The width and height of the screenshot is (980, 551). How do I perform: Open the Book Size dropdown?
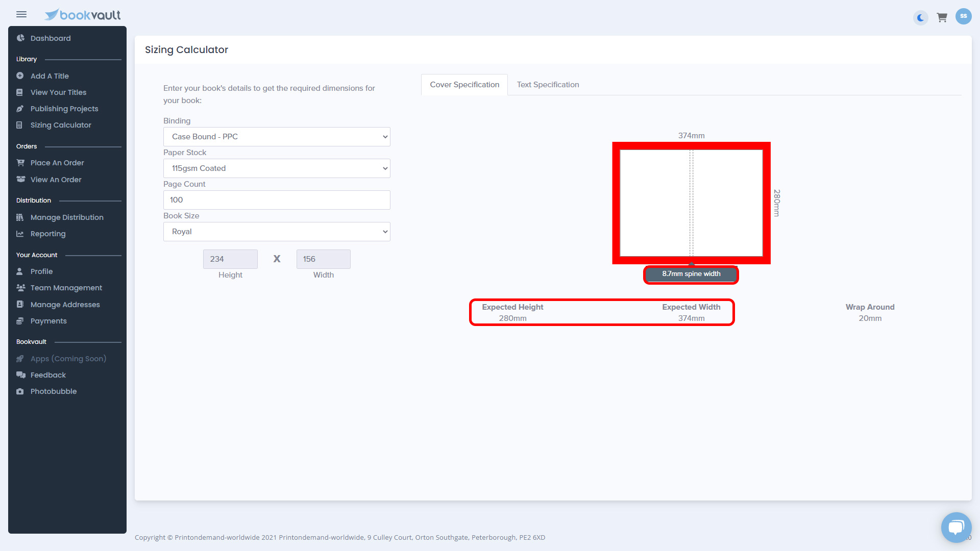coord(277,232)
